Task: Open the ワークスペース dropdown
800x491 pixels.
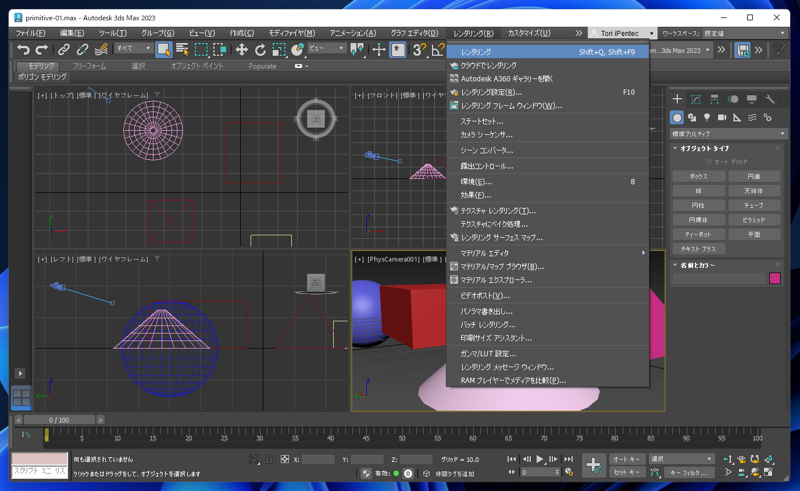Action: pyautogui.click(x=744, y=33)
